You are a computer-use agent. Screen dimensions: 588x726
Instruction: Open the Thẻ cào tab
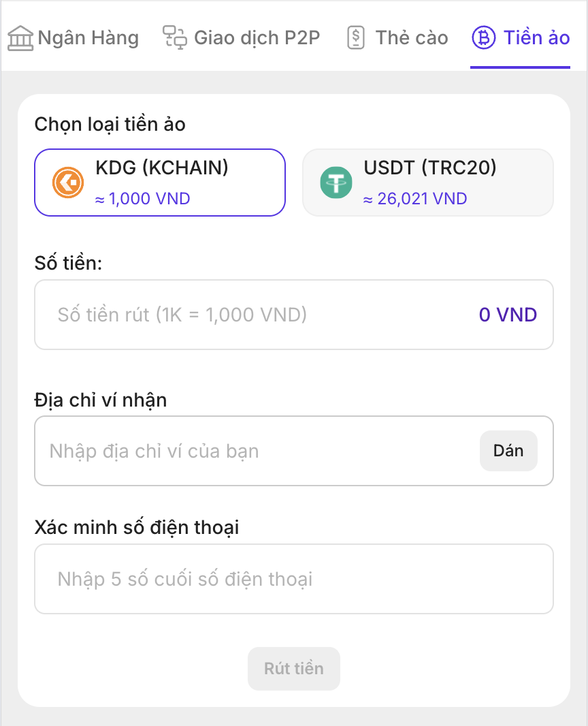pos(397,38)
